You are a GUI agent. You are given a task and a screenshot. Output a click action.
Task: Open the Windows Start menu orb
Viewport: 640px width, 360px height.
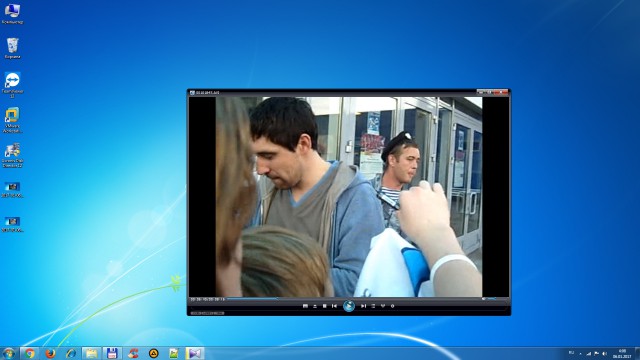tap(9, 353)
